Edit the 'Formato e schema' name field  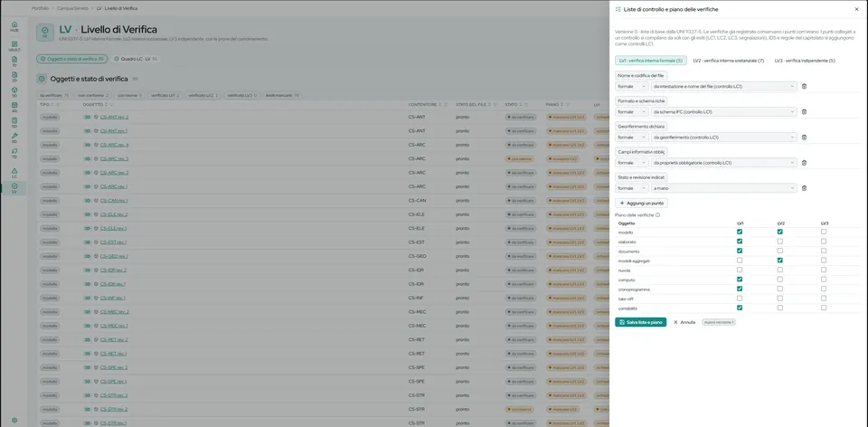tap(641, 100)
